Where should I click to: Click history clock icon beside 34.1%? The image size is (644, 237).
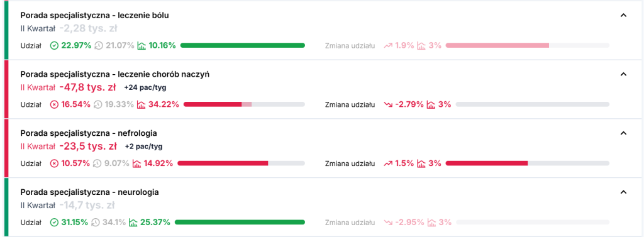[x=96, y=222]
